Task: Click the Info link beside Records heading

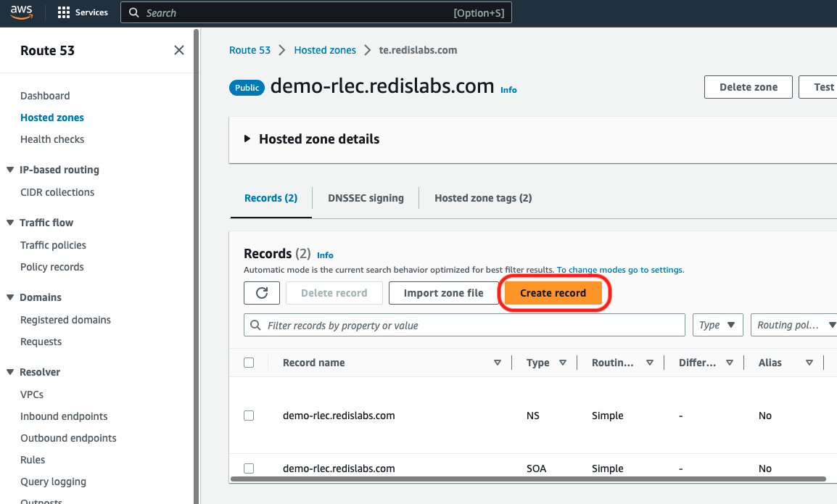Action: [x=325, y=255]
